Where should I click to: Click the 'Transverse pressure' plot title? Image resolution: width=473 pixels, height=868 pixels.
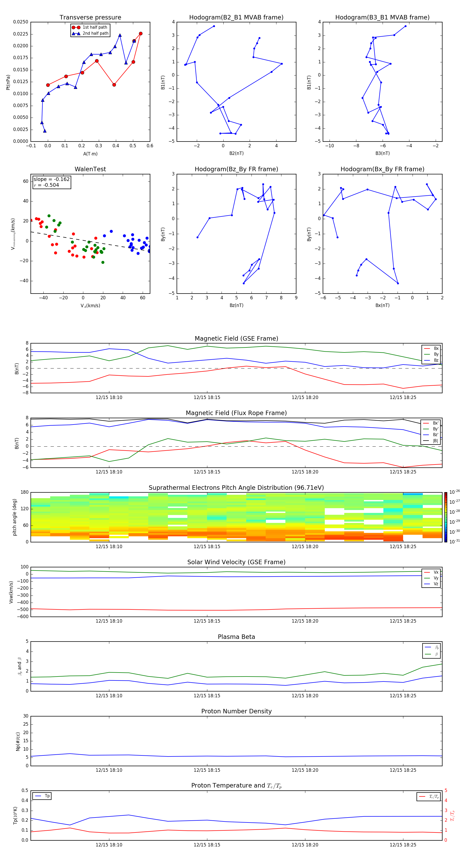(90, 17)
